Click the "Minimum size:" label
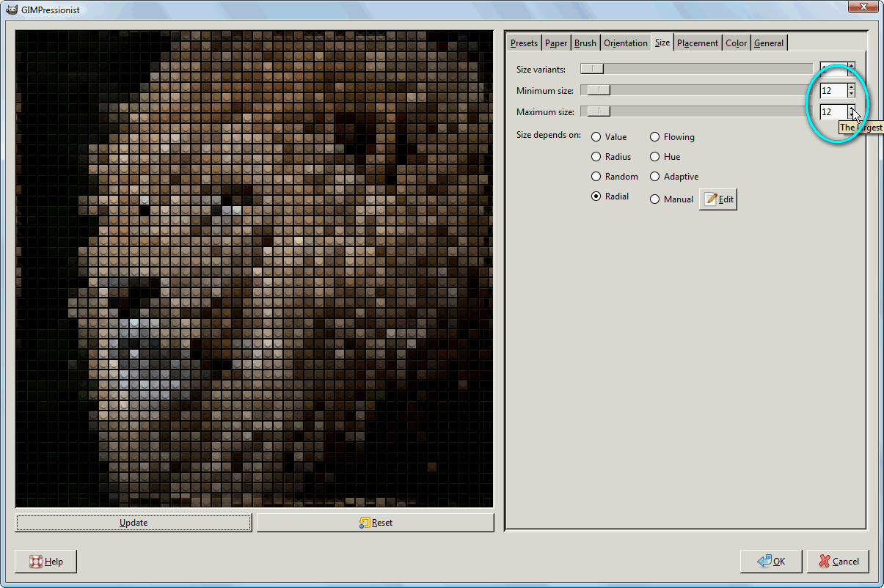This screenshot has width=884, height=588. (545, 91)
